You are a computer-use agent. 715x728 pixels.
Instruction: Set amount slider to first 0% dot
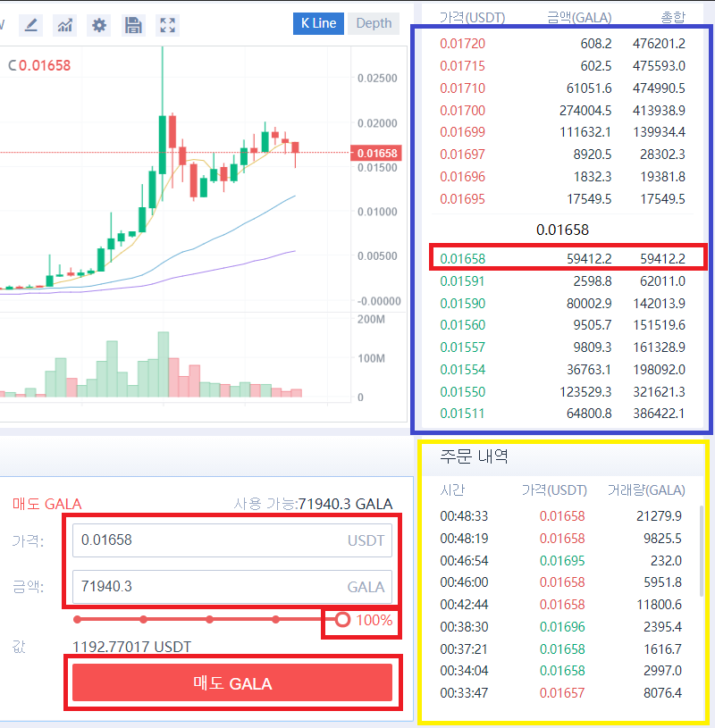(x=77, y=619)
